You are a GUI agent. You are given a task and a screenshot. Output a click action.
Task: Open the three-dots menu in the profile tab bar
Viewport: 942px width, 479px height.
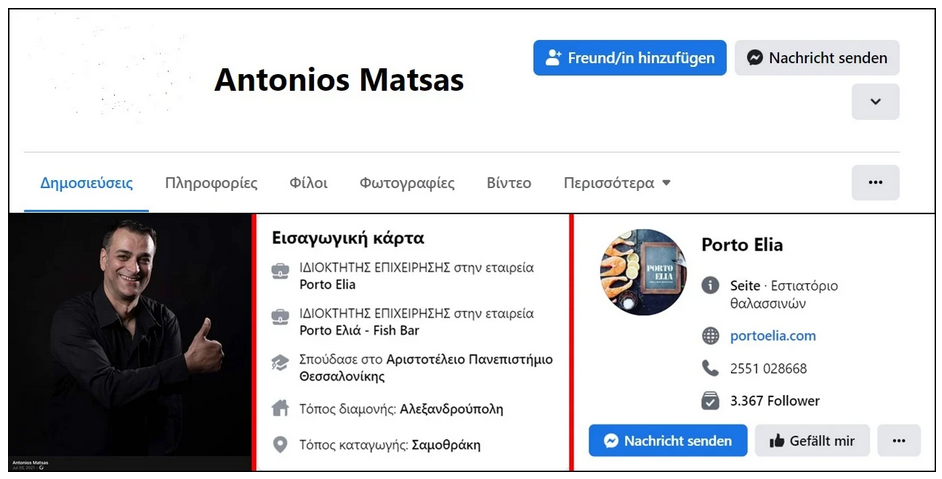point(875,183)
